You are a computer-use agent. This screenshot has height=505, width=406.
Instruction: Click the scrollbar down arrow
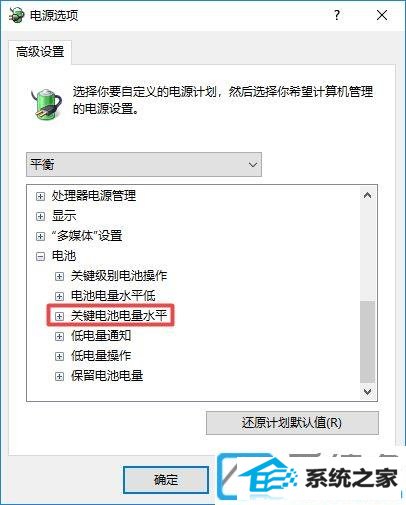click(367, 391)
